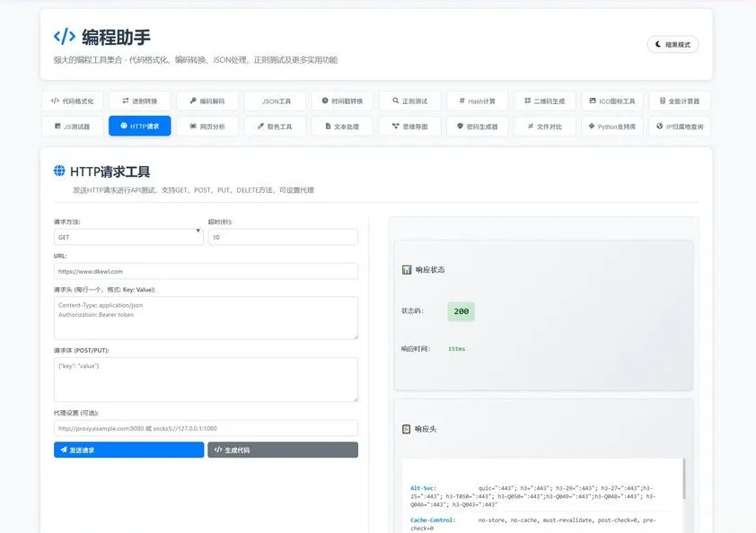This screenshot has width=756, height=533.
Task: Switch to the HTTP请求 tab
Action: tap(138, 126)
